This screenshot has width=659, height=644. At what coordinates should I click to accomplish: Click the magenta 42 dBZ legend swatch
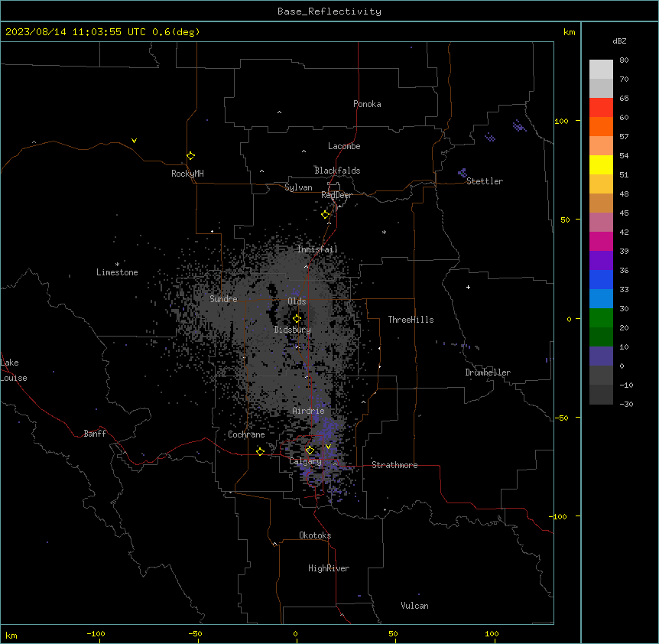tap(601, 241)
